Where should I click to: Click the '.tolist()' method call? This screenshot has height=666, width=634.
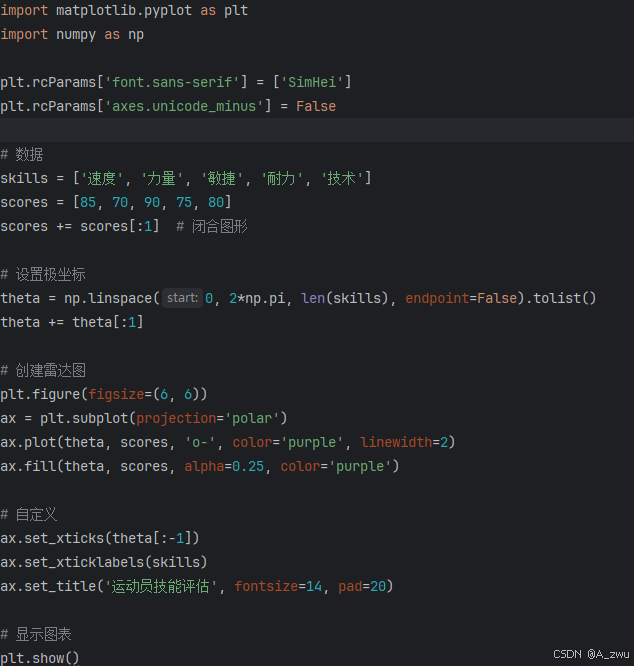point(561,299)
